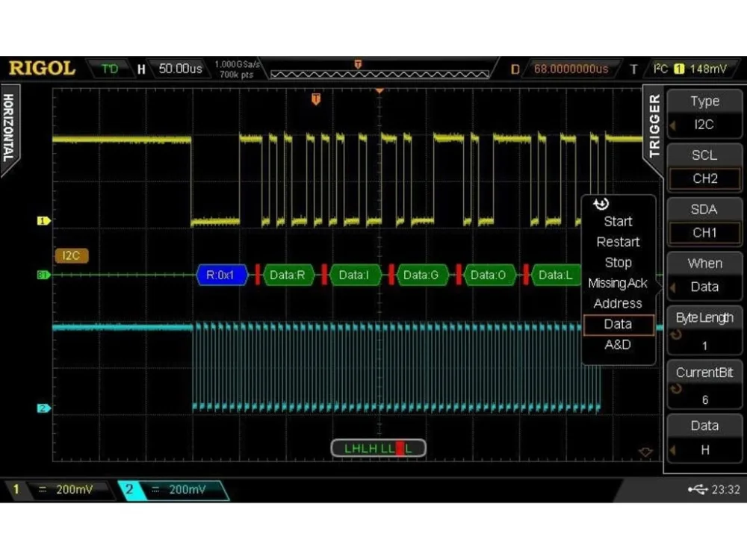Viewport: 747px width, 560px height.
Task: Choose Missing Ack in the When menu
Action: (618, 283)
